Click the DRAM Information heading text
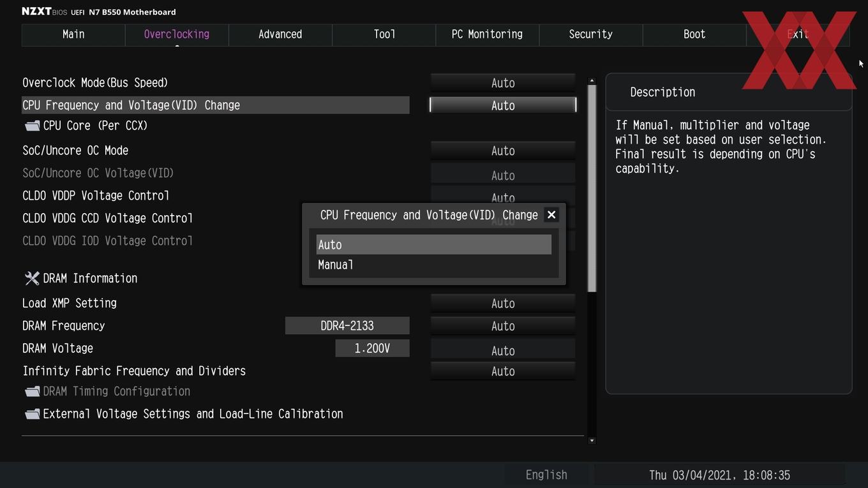This screenshot has height=488, width=868. click(90, 278)
